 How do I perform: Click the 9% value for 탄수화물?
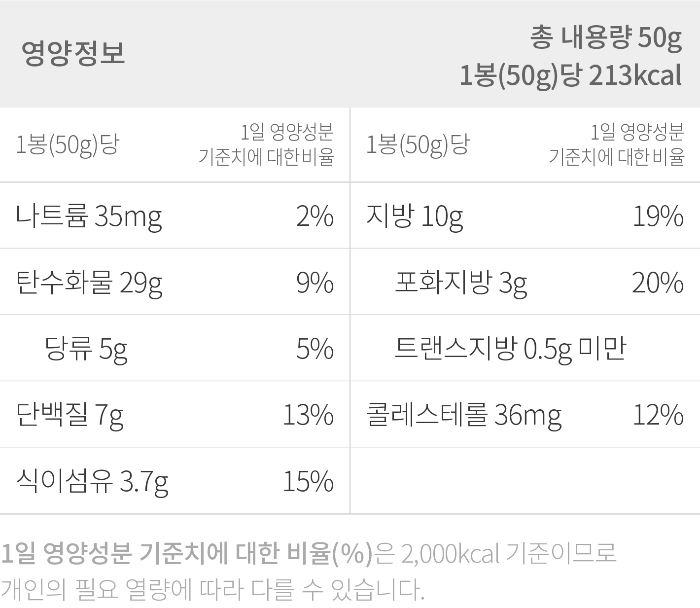tap(315, 283)
